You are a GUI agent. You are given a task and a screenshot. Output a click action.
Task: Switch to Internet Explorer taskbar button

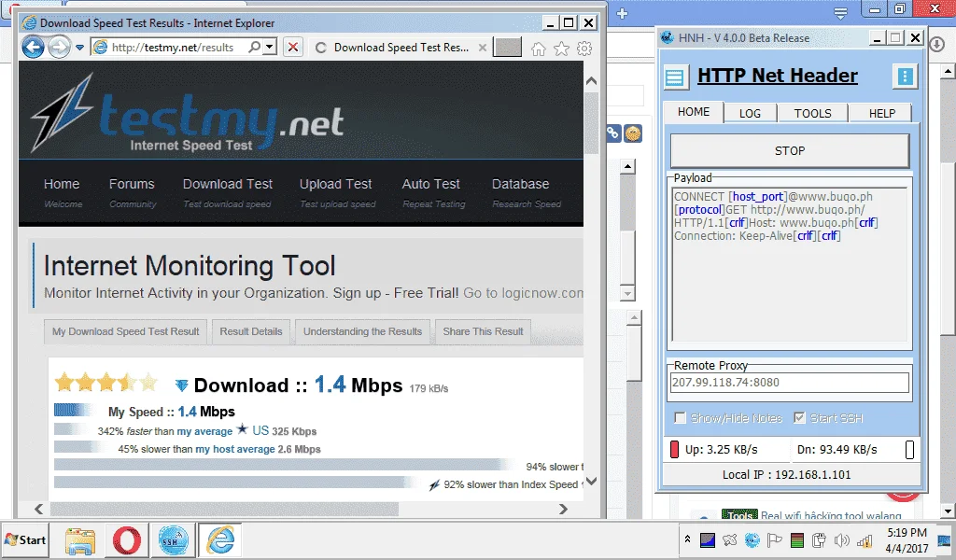coord(220,540)
